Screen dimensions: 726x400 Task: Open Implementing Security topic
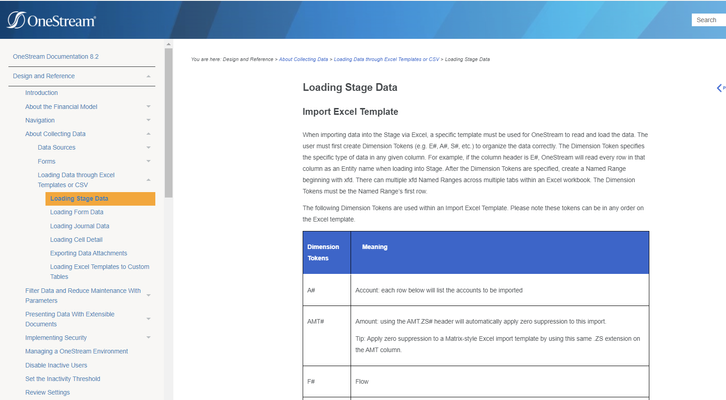coord(56,338)
